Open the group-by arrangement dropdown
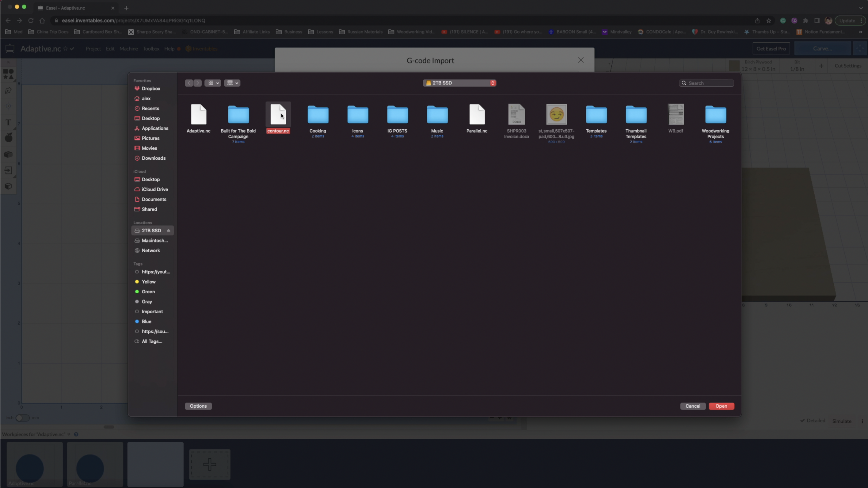Viewport: 868px width, 488px height. pos(232,83)
